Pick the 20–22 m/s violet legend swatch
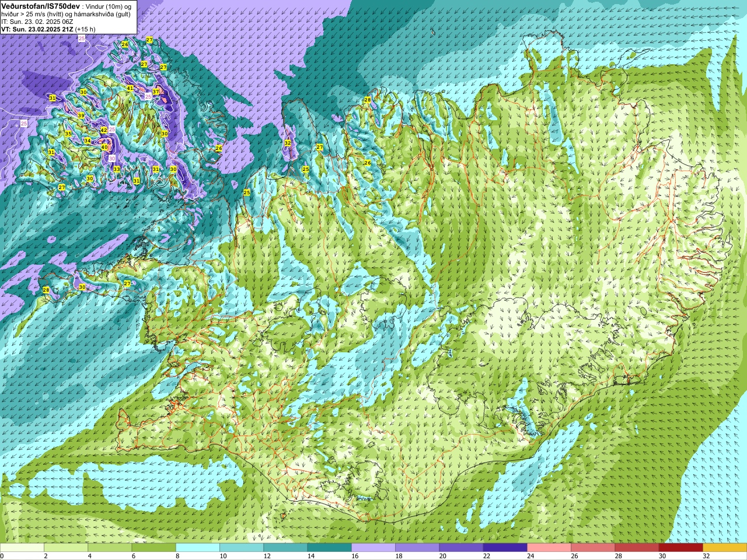Screen dimensions: 747x560 [x=462, y=548]
